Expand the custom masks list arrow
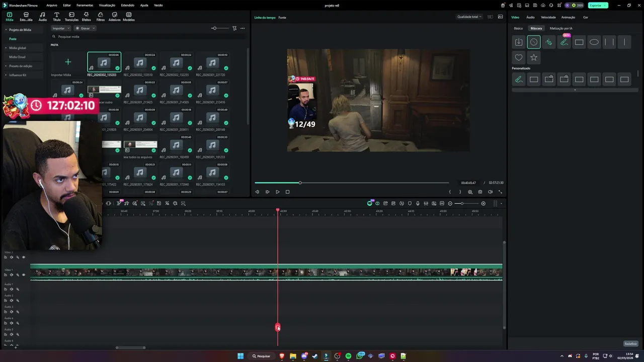This screenshot has width=644, height=362. pos(575,90)
